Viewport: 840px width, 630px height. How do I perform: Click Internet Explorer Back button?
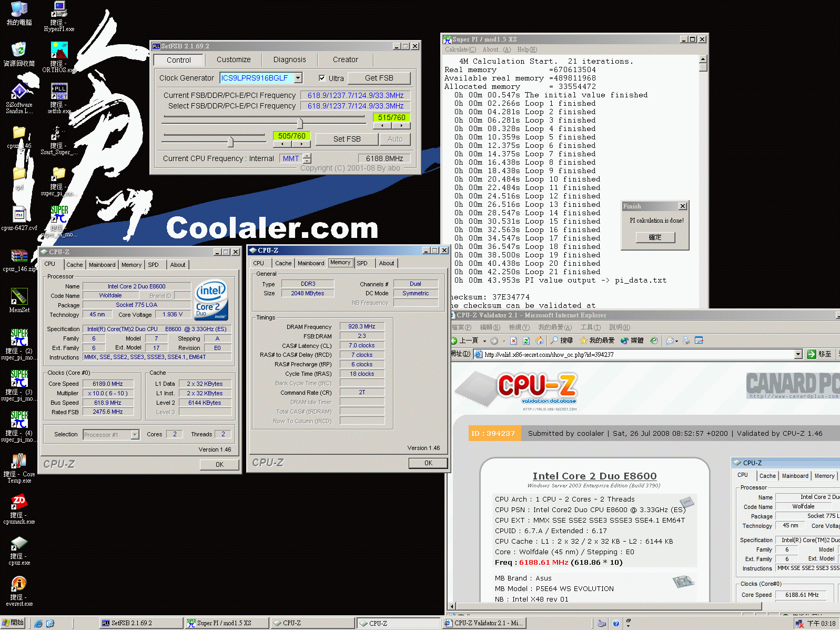click(x=464, y=341)
